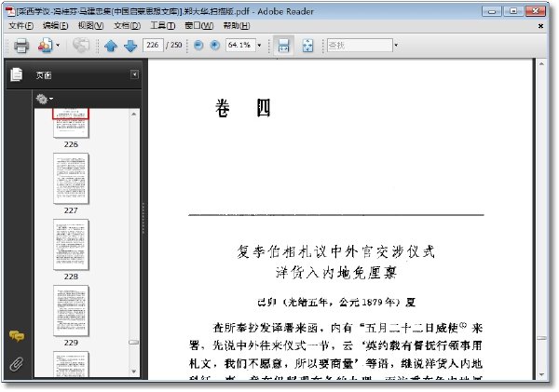Click the heading 卷 四 in document

tap(243, 108)
